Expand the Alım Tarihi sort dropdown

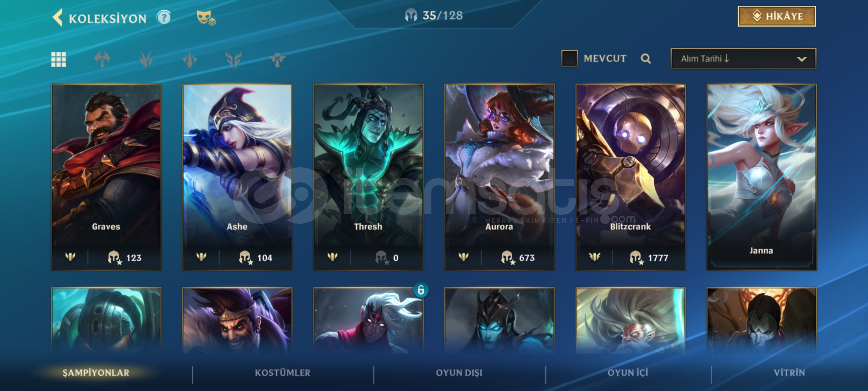[743, 58]
